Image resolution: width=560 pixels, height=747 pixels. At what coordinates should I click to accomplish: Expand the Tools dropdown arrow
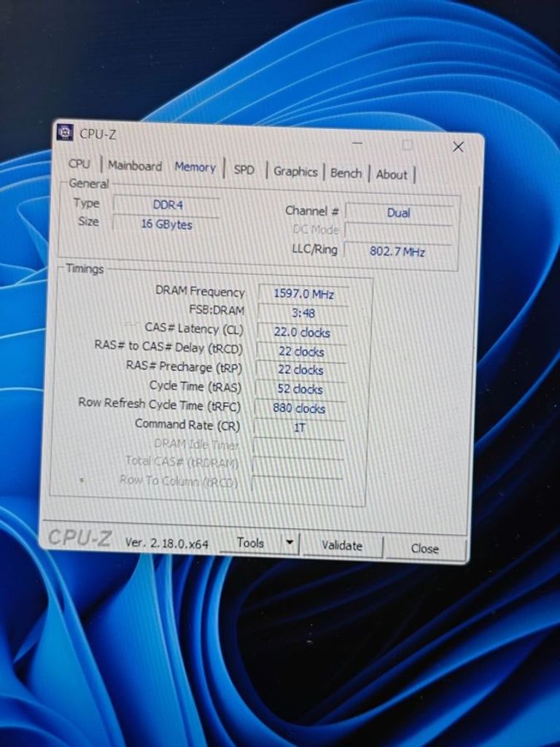tap(289, 543)
